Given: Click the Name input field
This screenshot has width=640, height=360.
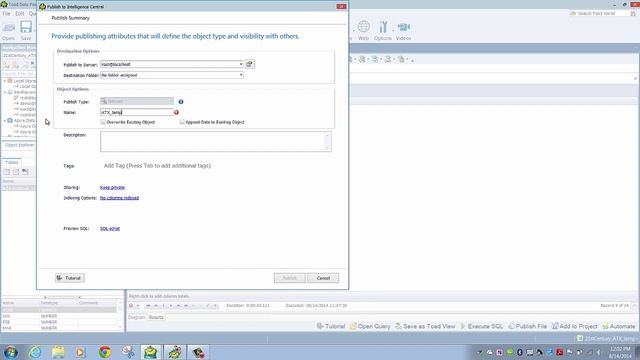Looking at the screenshot, I should point(137,112).
